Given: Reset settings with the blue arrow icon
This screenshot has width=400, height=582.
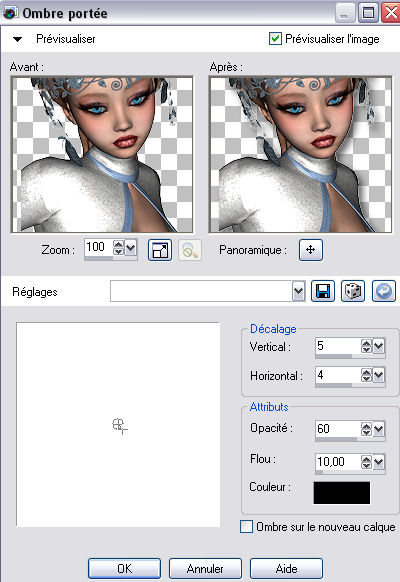Looking at the screenshot, I should tap(384, 291).
